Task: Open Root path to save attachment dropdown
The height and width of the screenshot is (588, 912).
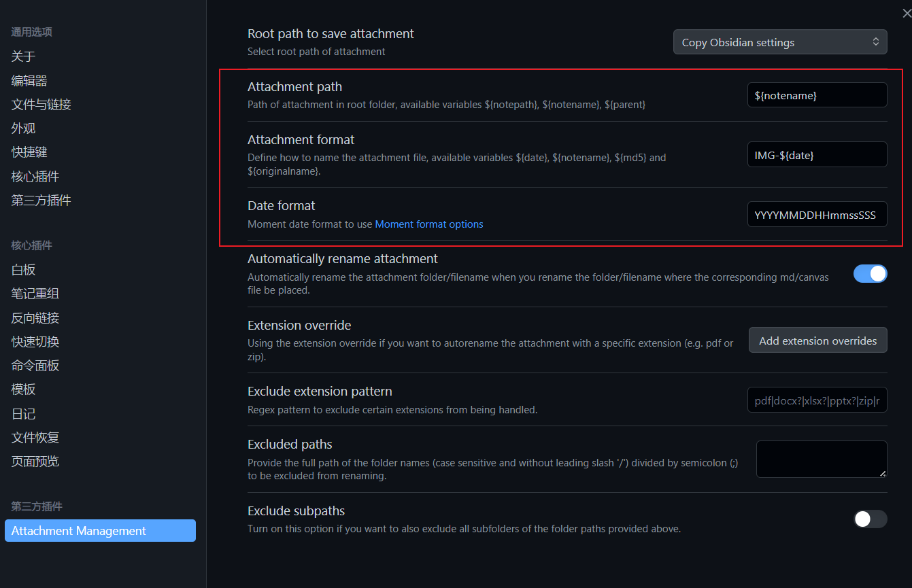Action: 779,42
